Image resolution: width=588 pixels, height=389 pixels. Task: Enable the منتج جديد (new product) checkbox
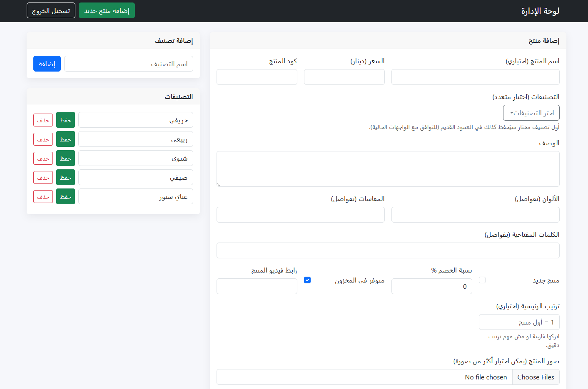(482, 280)
